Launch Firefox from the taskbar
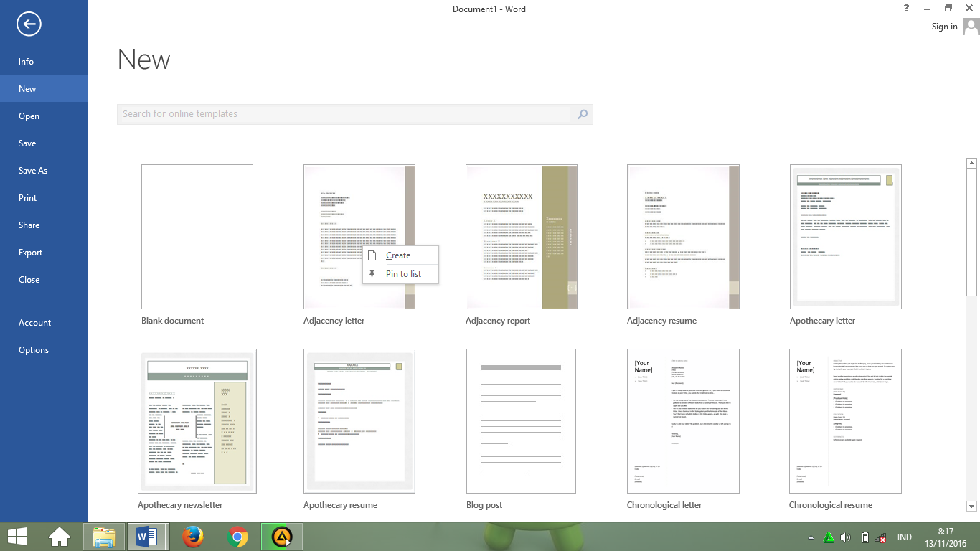The width and height of the screenshot is (980, 551). (192, 536)
